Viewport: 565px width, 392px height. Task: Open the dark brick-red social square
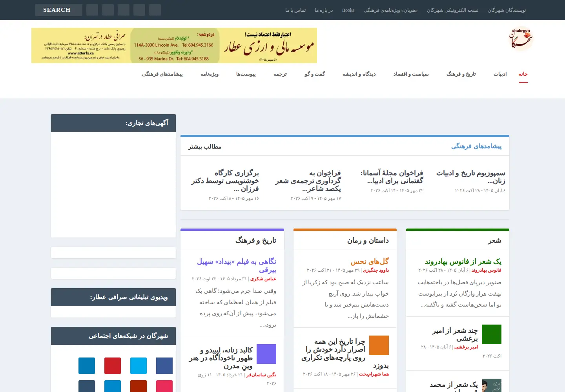click(x=139, y=387)
